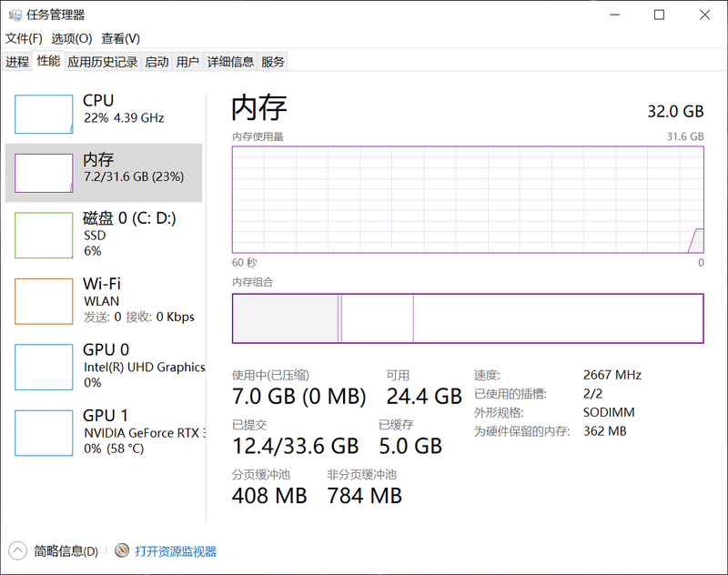Screen dimensions: 728x575
Task: Collapse view with the 简略信息 arrow icon
Action: [x=18, y=550]
